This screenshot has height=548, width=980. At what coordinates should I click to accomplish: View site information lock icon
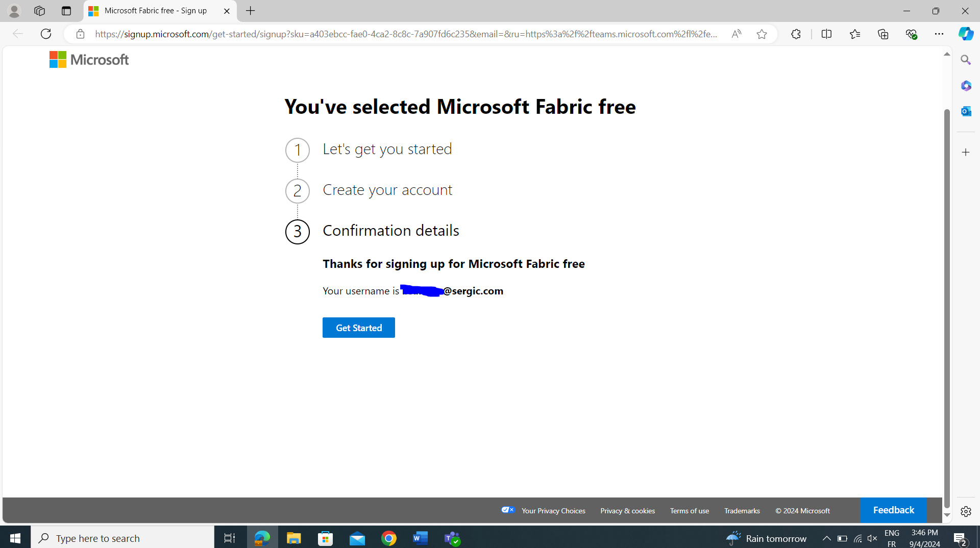tap(80, 34)
